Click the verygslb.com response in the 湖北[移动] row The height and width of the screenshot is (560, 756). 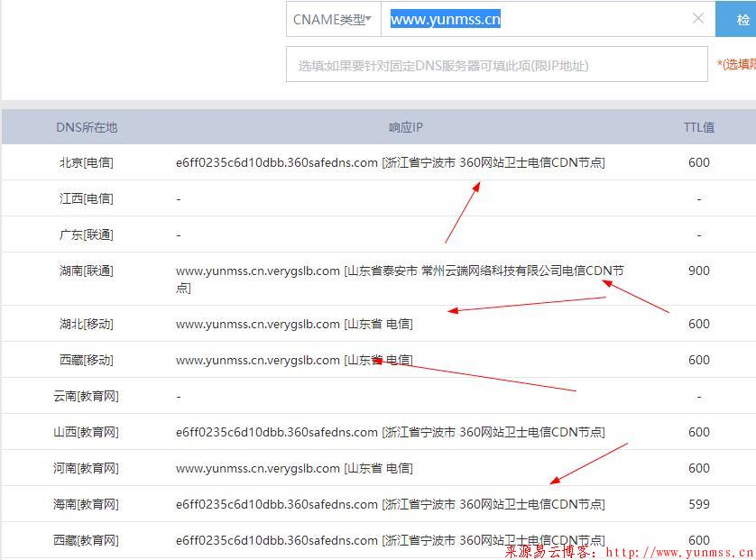pos(294,324)
